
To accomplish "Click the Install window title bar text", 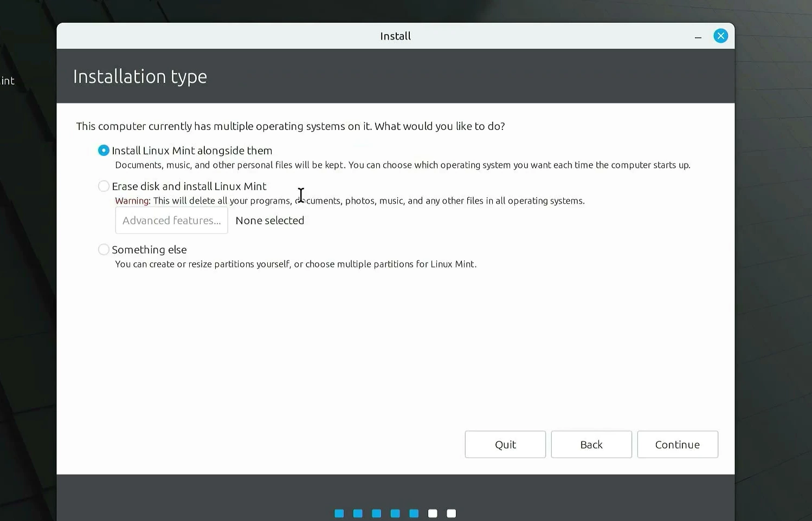I will point(396,36).
